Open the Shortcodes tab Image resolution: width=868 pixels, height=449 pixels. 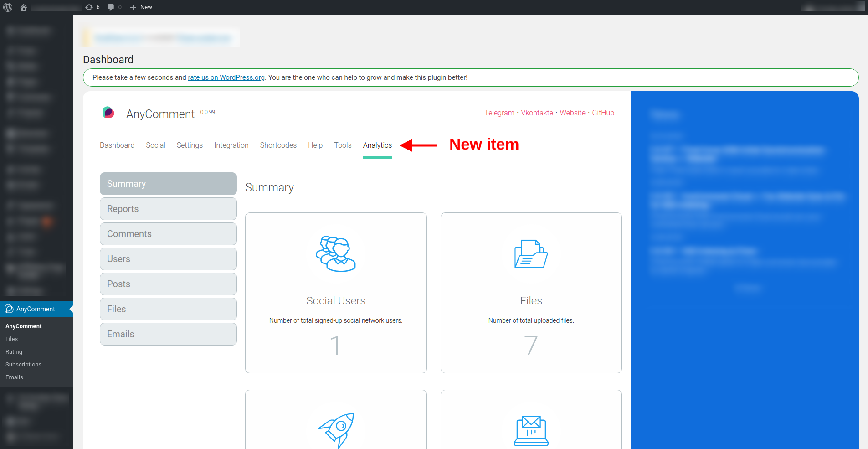[x=278, y=145]
